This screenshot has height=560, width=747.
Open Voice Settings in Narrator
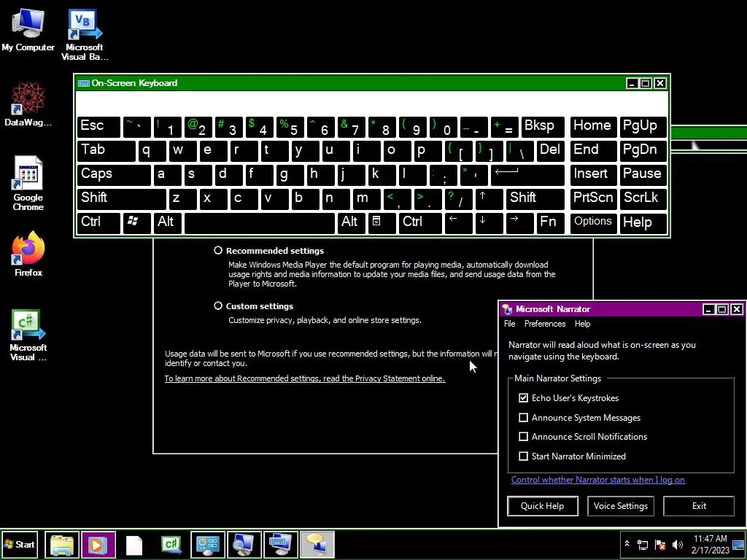coord(621,506)
